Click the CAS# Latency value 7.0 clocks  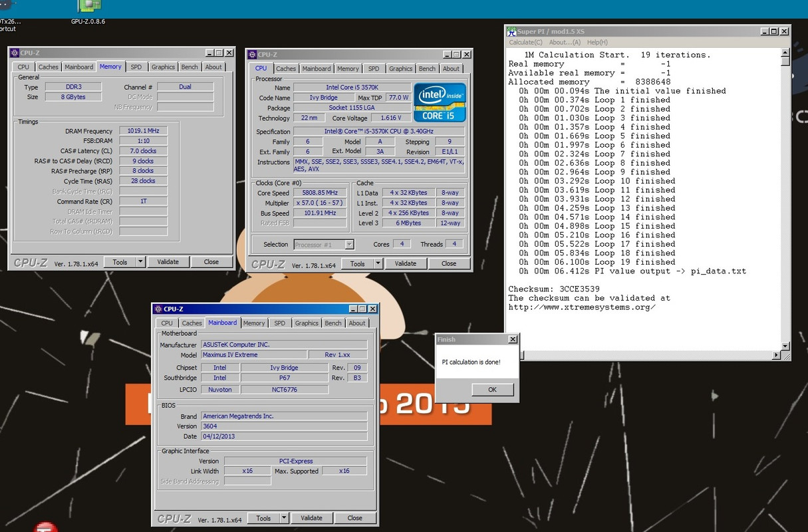[x=143, y=151]
